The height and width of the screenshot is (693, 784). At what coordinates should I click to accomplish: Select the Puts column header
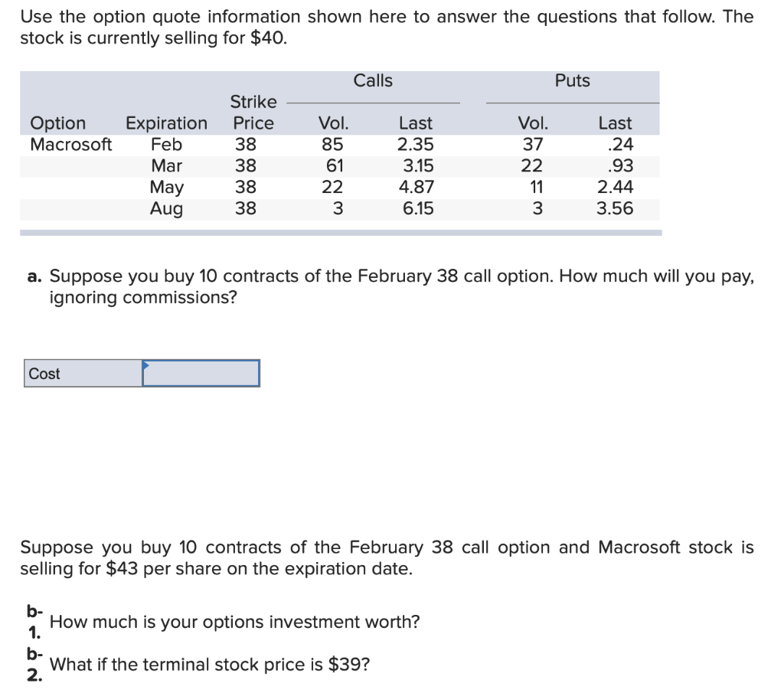572,80
